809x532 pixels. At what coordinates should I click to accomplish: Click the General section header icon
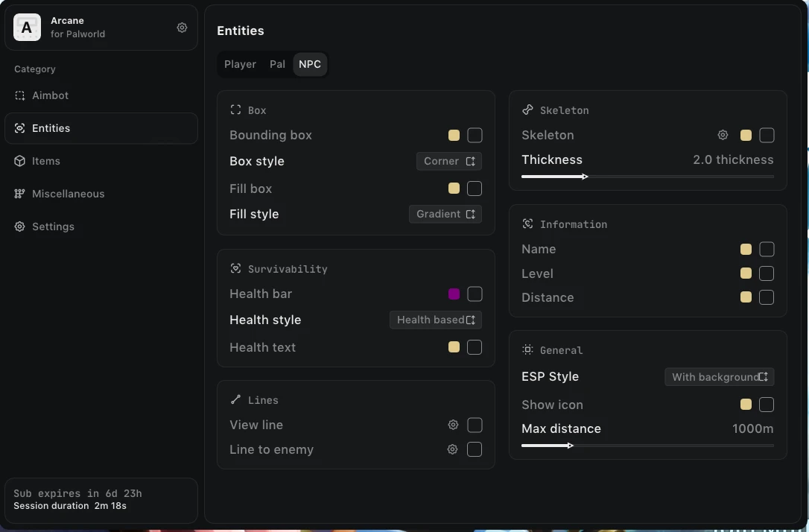click(x=527, y=350)
